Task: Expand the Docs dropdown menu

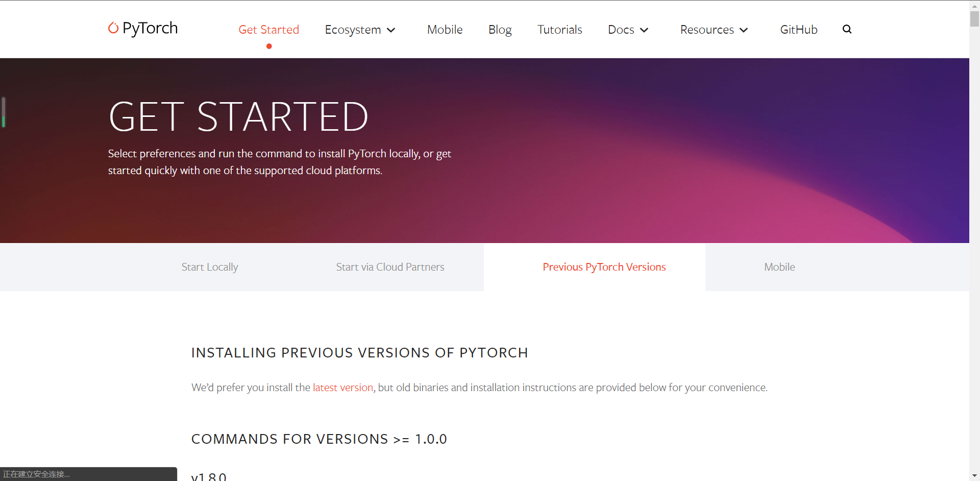Action: [628, 30]
